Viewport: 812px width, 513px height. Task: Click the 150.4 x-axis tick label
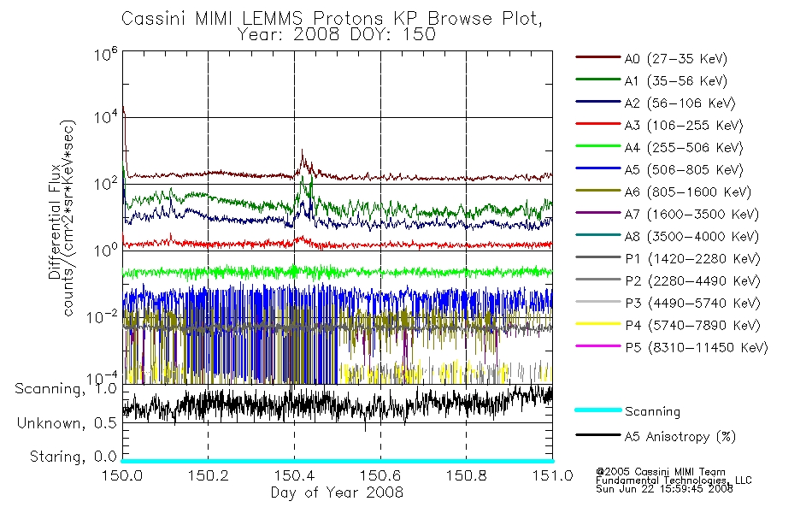tap(294, 475)
